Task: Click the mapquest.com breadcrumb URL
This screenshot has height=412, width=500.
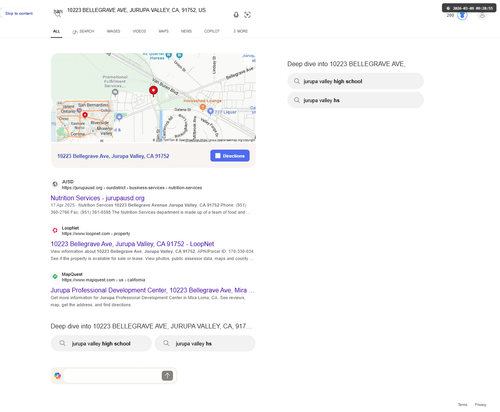Action: point(103,280)
